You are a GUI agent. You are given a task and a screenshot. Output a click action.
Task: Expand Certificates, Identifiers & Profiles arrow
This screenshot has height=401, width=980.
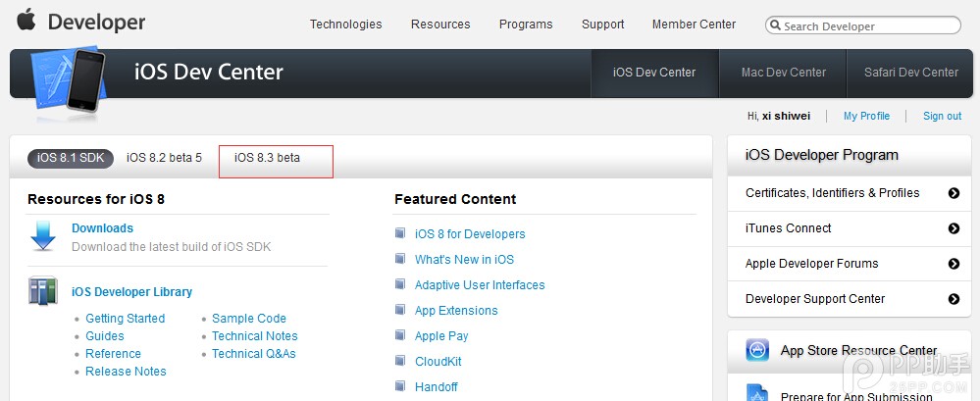tap(954, 193)
